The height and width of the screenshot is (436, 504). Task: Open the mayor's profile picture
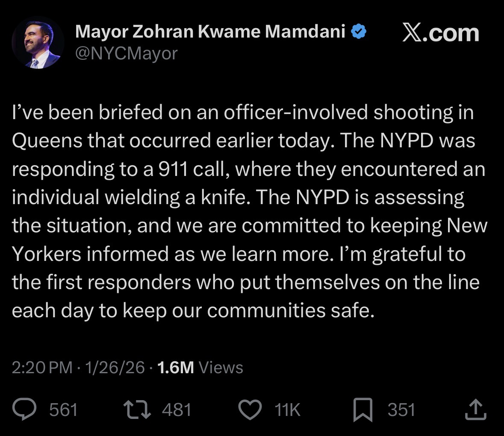pyautogui.click(x=38, y=43)
